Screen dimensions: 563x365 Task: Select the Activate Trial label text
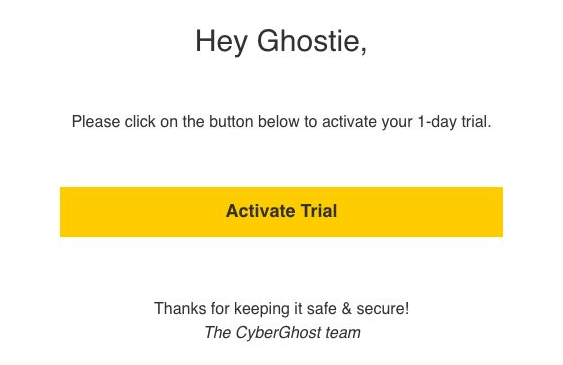(281, 211)
